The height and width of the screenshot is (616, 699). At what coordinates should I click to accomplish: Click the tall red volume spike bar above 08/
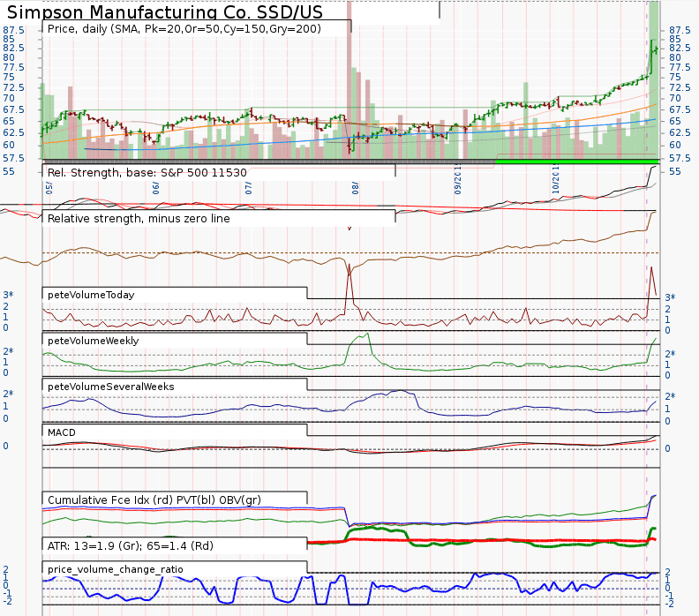[x=349, y=80]
